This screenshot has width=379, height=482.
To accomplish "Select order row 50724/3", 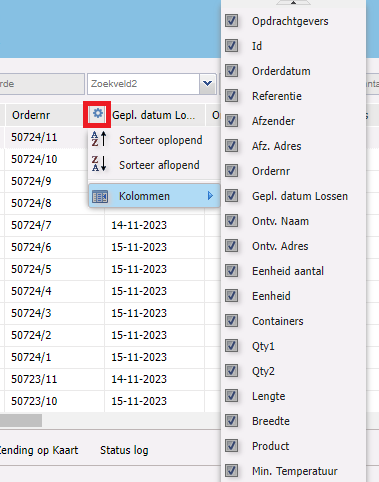I will tap(31, 313).
